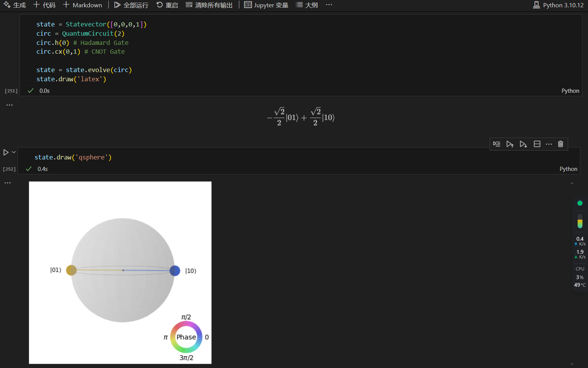This screenshot has width=588, height=368.
Task: Open the 大纲 outline view
Action: 307,5
